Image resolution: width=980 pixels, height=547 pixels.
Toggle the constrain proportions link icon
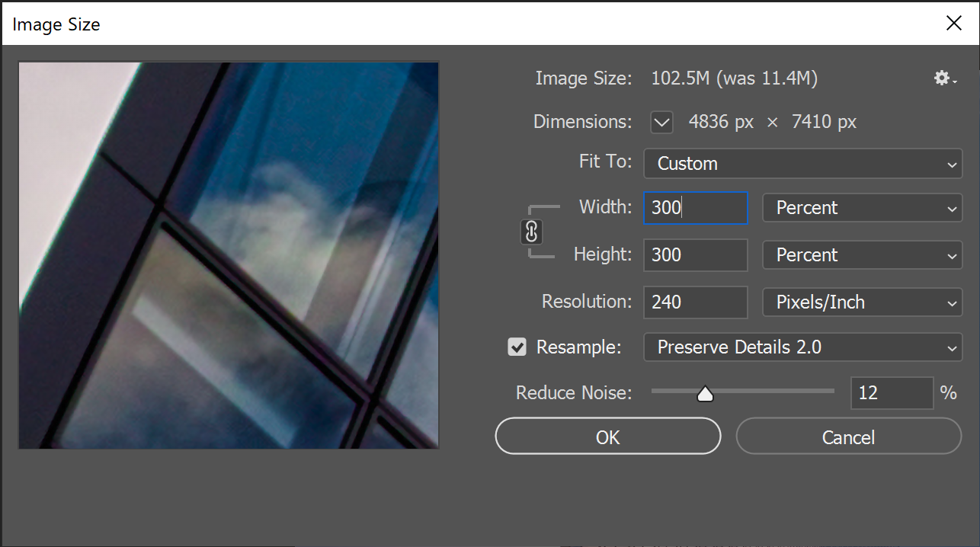(531, 232)
